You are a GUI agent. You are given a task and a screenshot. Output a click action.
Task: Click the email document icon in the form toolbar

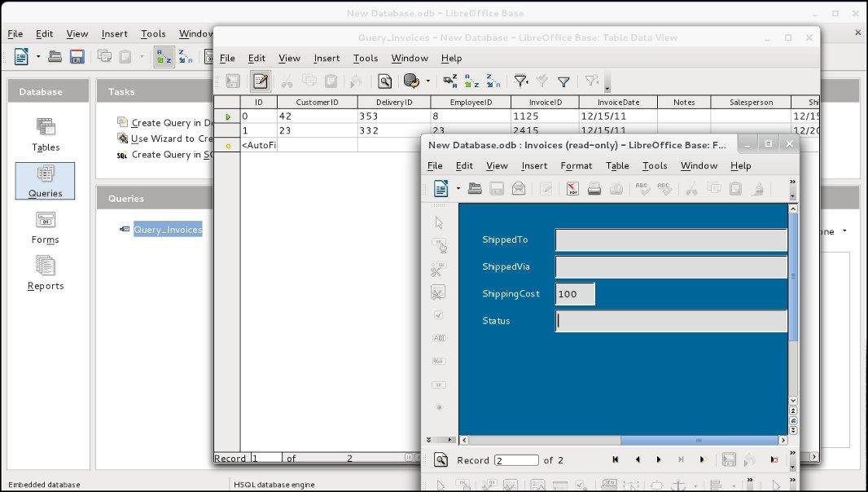[x=519, y=188]
